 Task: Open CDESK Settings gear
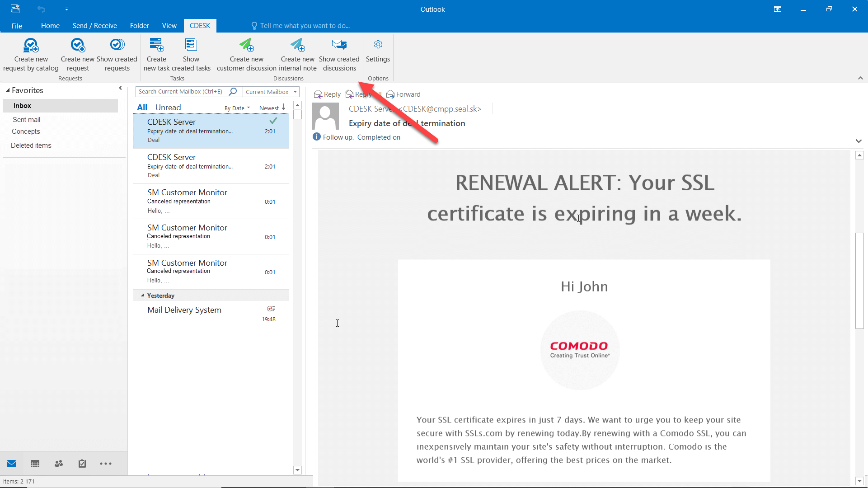(x=378, y=44)
